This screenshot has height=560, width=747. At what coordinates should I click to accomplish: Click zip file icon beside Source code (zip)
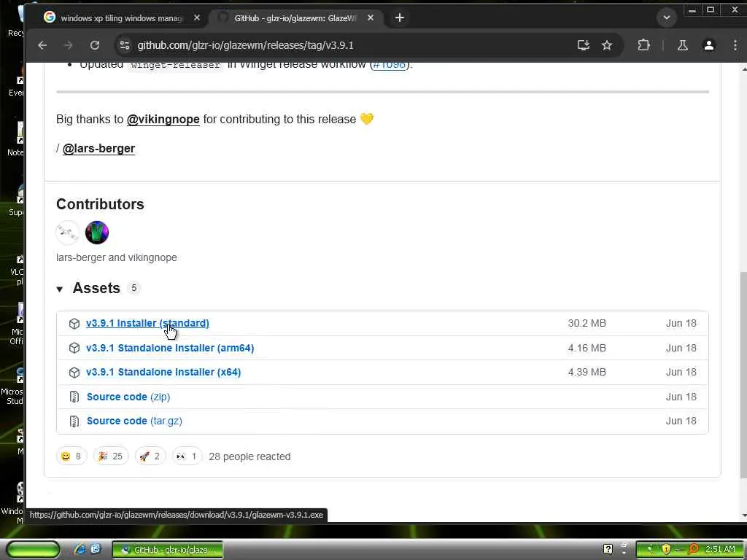point(74,397)
